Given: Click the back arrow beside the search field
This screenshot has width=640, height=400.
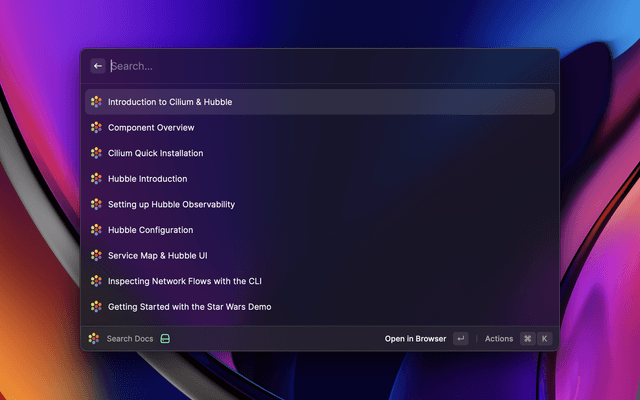Looking at the screenshot, I should tap(98, 66).
